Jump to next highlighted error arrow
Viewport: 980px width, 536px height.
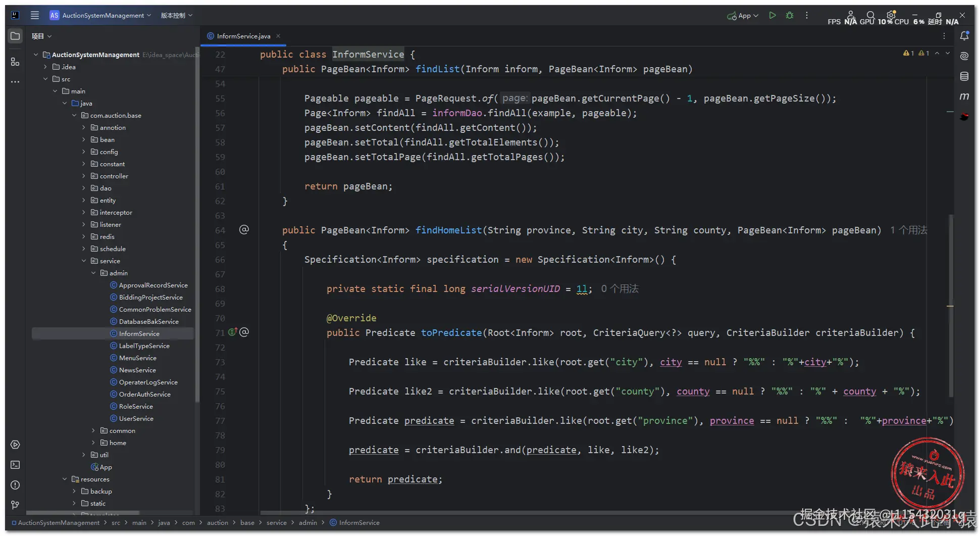pyautogui.click(x=948, y=53)
